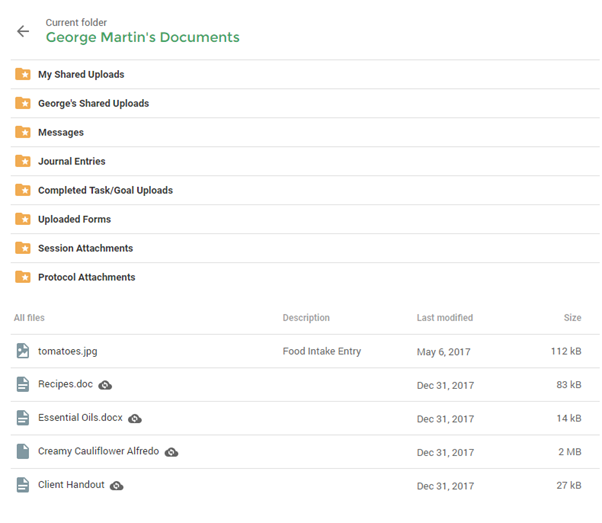Click folder icon beside George's Shared Uploads

pyautogui.click(x=23, y=103)
